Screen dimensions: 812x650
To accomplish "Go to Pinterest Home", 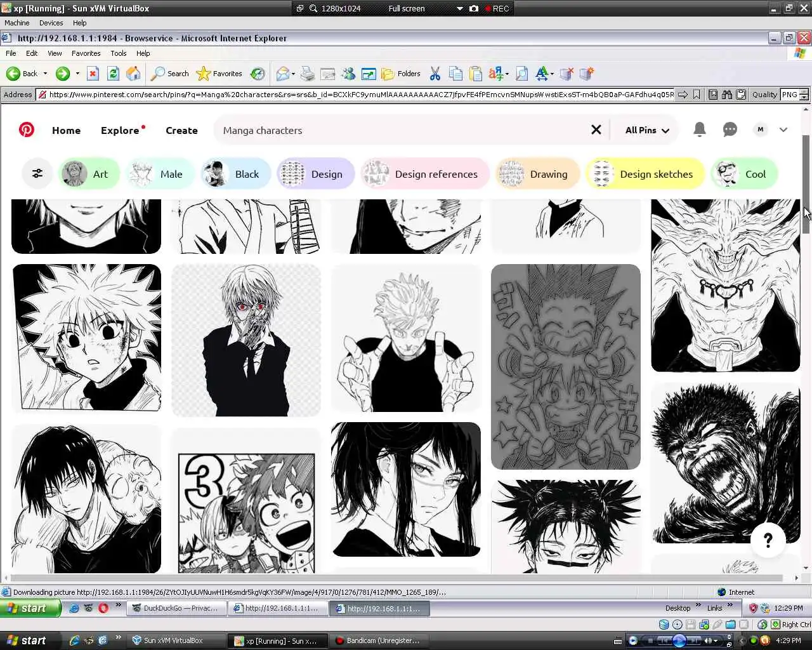I will point(66,130).
